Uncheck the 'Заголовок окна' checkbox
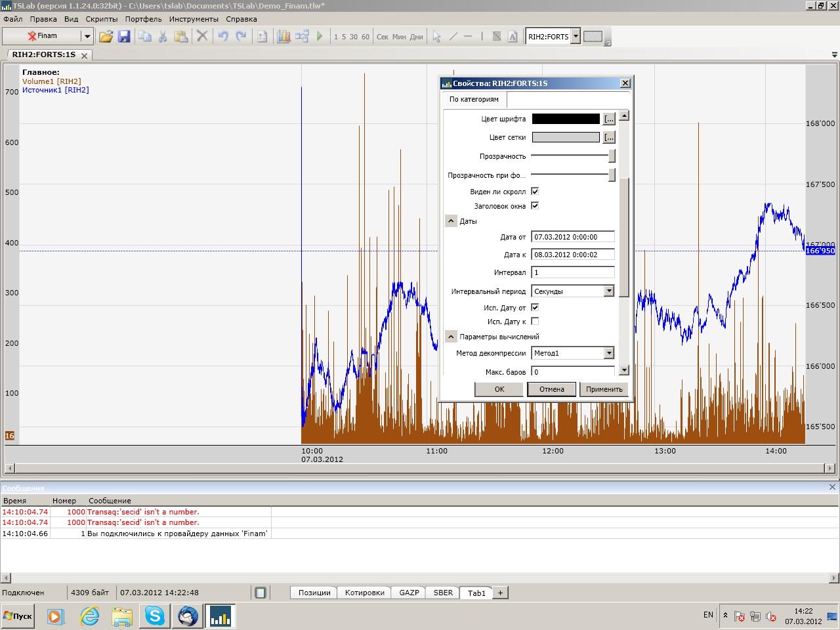The height and width of the screenshot is (630, 840). pyautogui.click(x=535, y=205)
